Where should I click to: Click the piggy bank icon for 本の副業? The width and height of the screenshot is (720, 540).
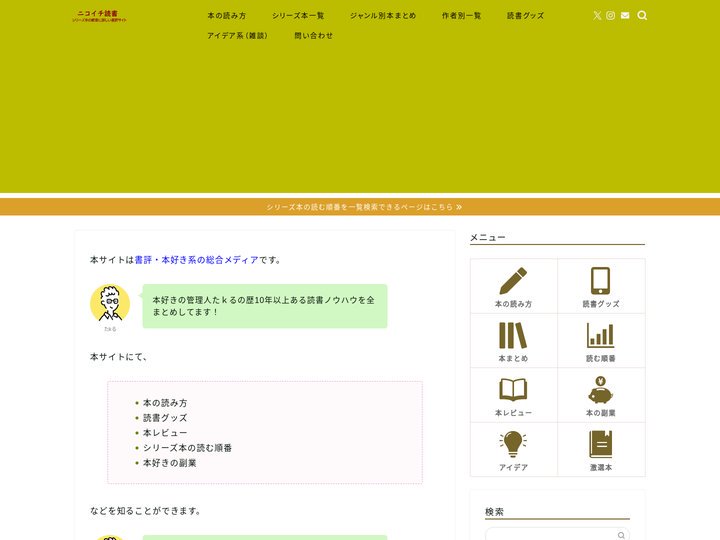coord(601,390)
